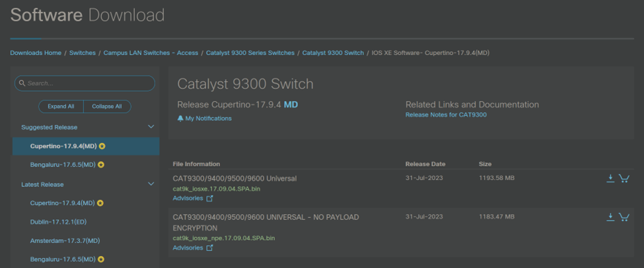Click star badge on Cupertino-17.9.4(MD) under Latest Release
Viewport: 644px width, 268px height.
[100, 203]
